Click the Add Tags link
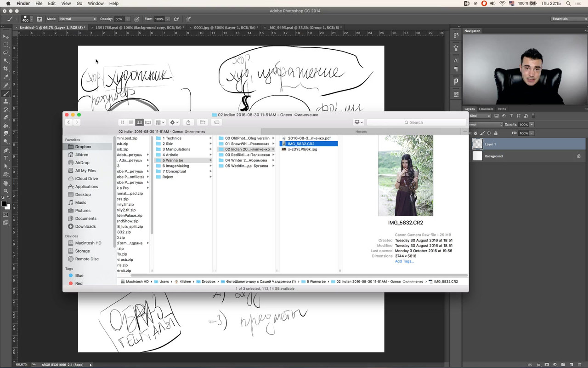 pyautogui.click(x=404, y=261)
